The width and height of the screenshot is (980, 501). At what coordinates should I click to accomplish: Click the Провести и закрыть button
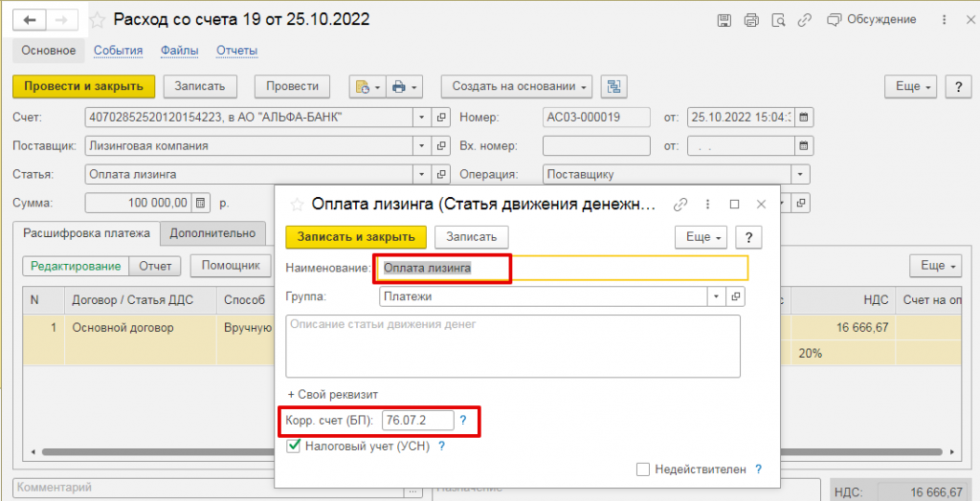coord(84,87)
